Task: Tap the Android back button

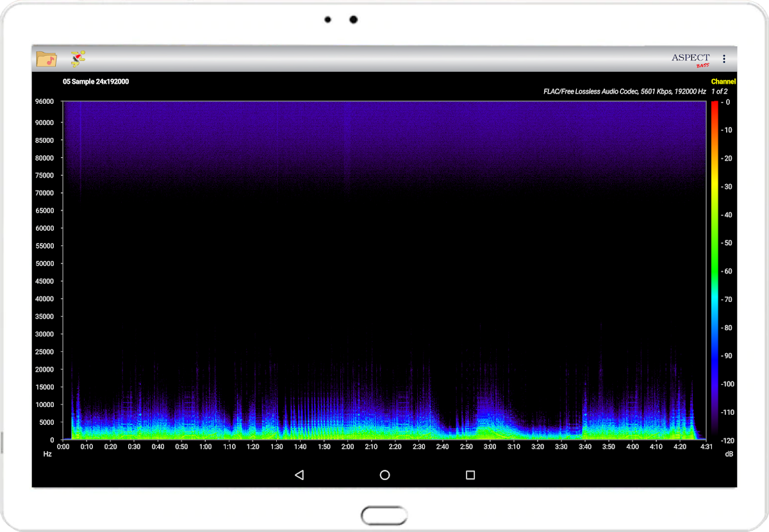Action: (299, 475)
